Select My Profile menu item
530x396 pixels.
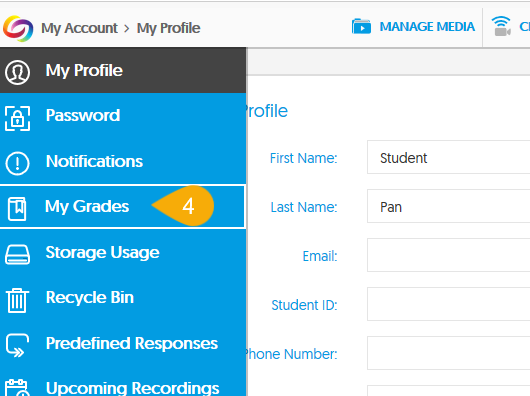(123, 70)
